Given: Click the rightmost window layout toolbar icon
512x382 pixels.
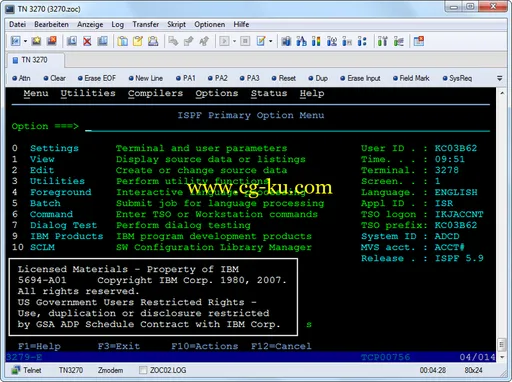Looking at the screenshot, I should 419,41.
